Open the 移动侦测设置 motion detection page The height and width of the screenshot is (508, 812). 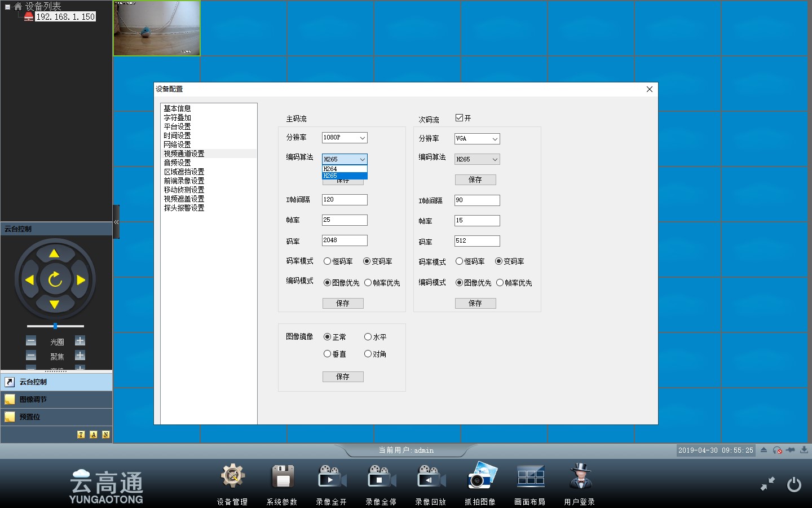pos(183,189)
